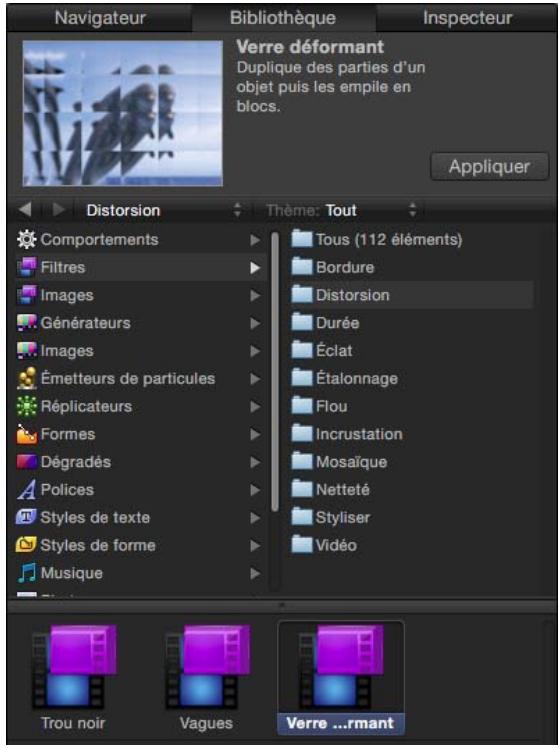The width and height of the screenshot is (560, 748).
Task: Expand the Polices arrow
Action: [x=255, y=490]
